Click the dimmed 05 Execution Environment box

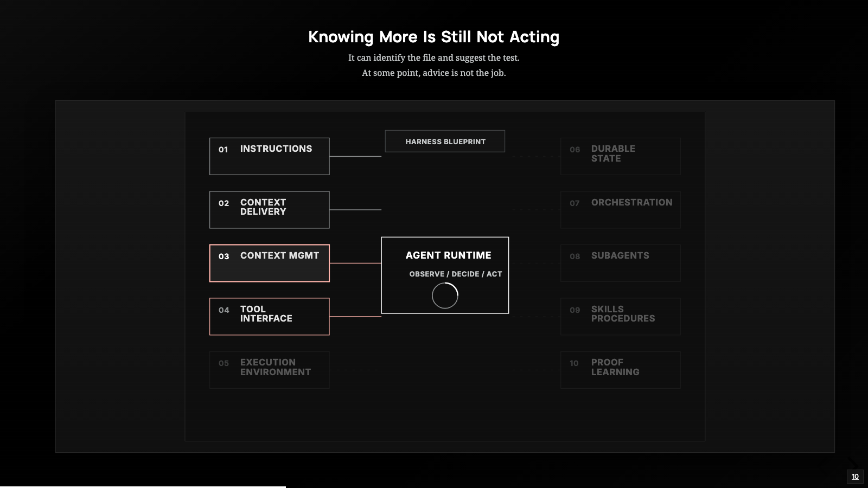[269, 370]
